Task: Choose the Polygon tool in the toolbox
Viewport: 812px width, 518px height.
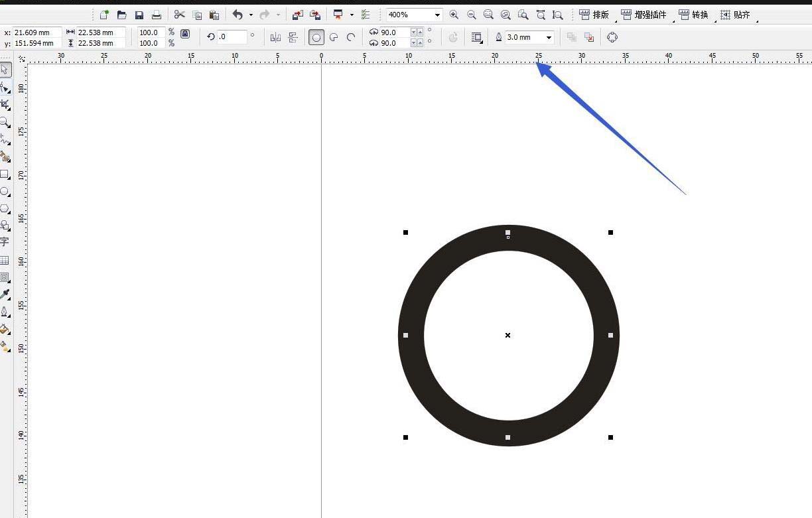Action: click(x=5, y=209)
